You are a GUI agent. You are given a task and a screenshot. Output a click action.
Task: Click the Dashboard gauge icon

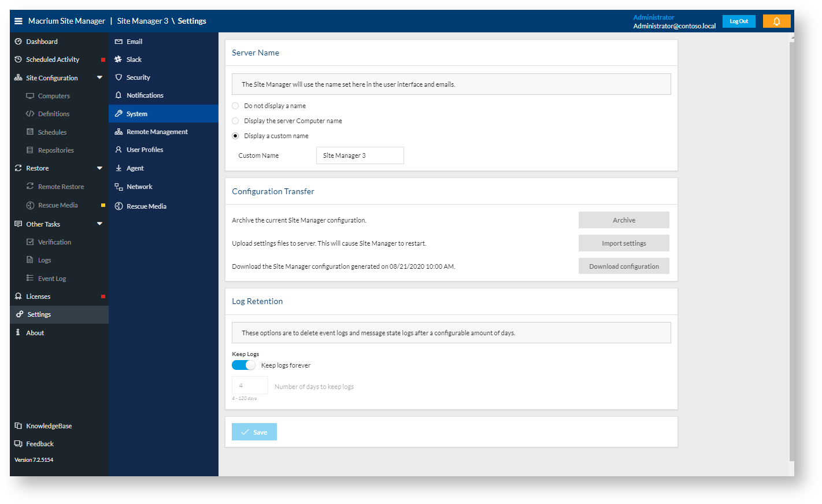pyautogui.click(x=18, y=42)
